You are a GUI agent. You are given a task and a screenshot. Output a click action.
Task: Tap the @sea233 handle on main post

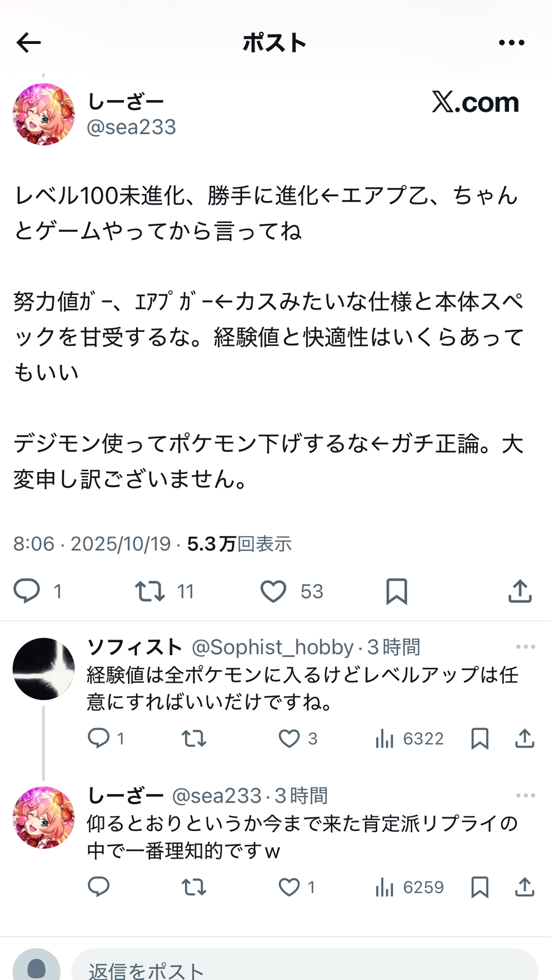click(131, 127)
